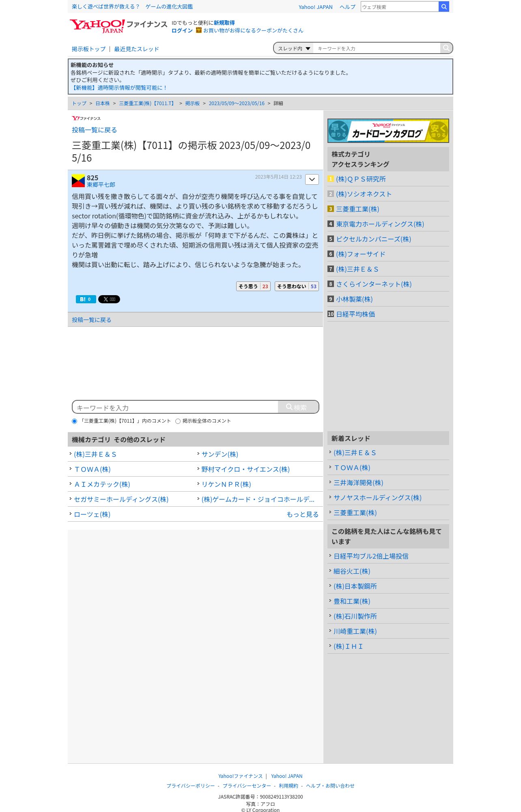Click 新規取得 link
The width and height of the screenshot is (521, 812).
pos(224,23)
